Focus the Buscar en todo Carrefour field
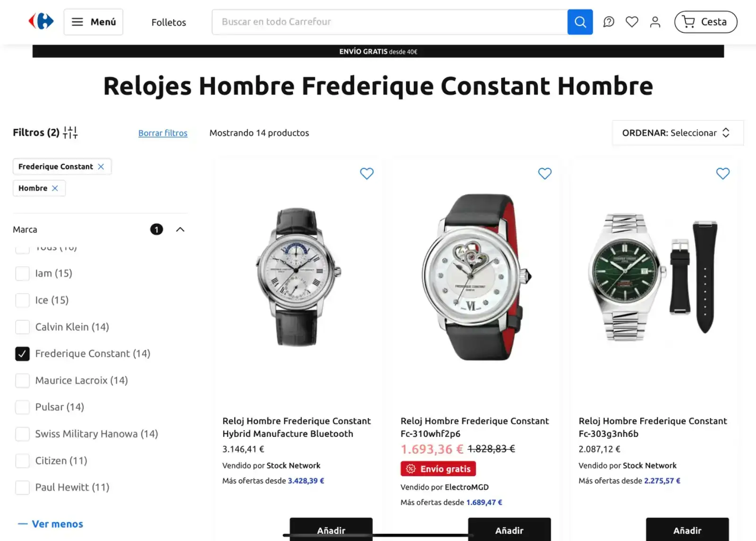756x541 pixels. pyautogui.click(x=389, y=22)
